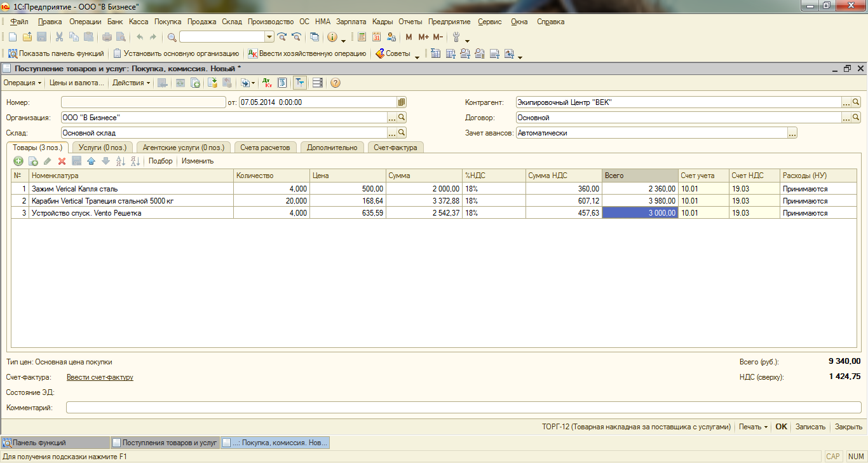
Task: Click the Цены и валюта... button
Action: click(x=76, y=83)
